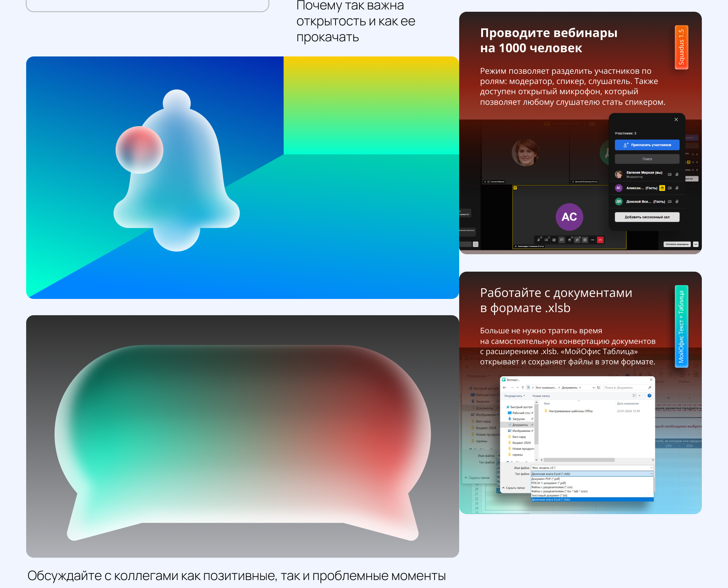
Task: Open the Упорядочить dropdown menu
Action: [x=514, y=396]
